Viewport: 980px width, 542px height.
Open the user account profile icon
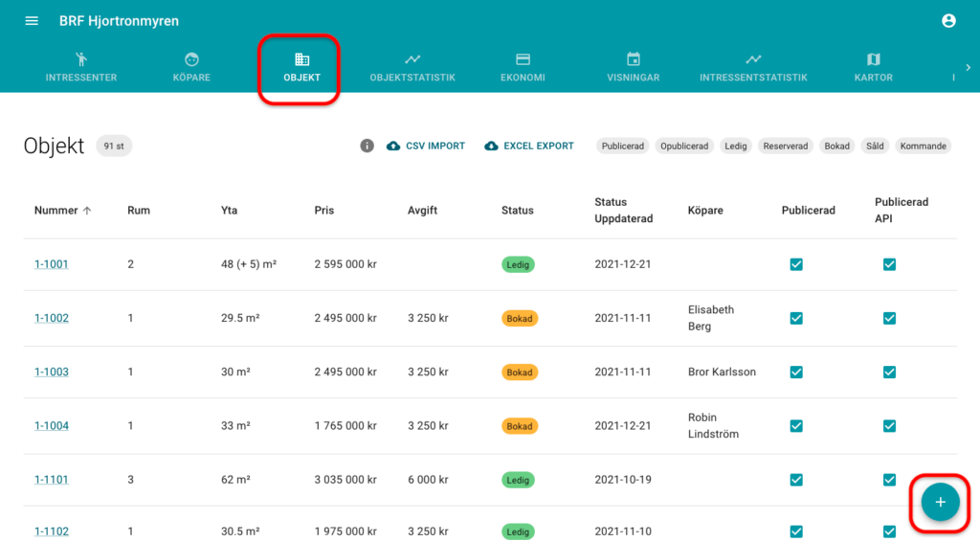pyautogui.click(x=948, y=21)
